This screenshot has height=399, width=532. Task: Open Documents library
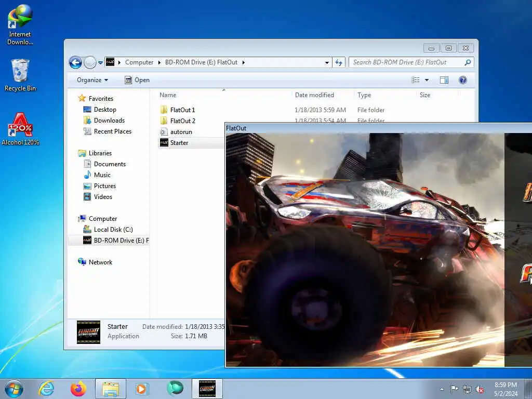click(x=110, y=164)
